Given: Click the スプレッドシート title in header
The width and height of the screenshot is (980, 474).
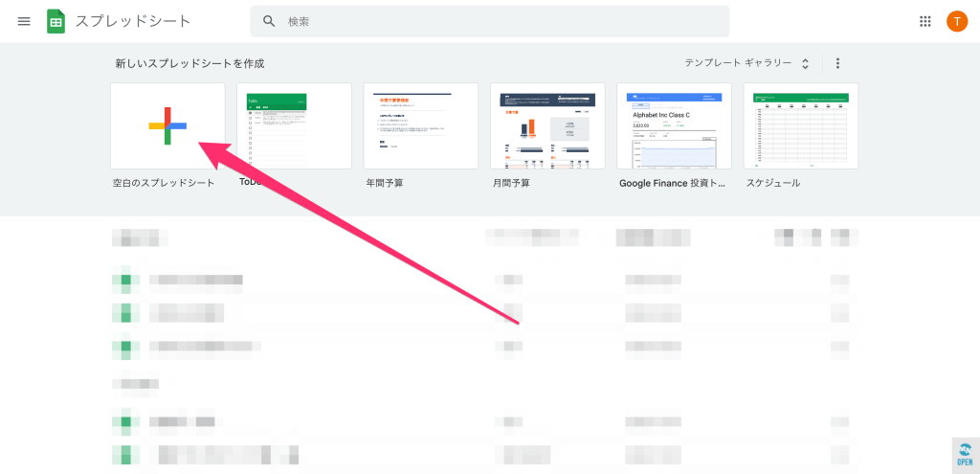Looking at the screenshot, I should tap(133, 21).
